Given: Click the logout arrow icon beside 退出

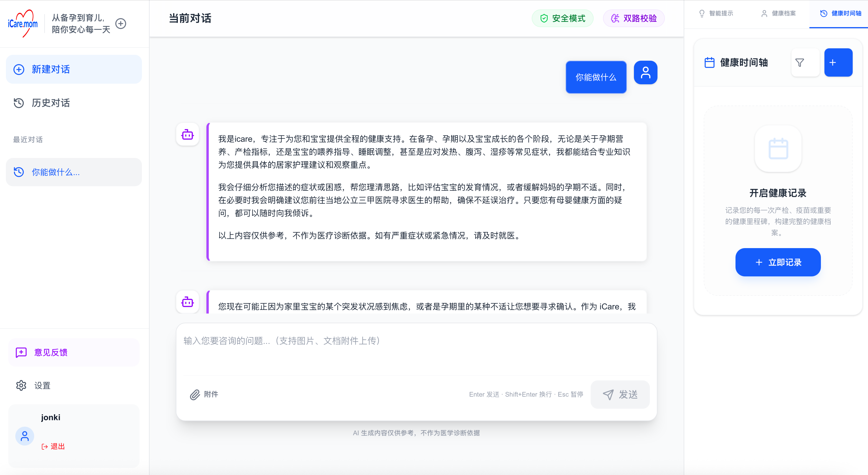Looking at the screenshot, I should tap(44, 447).
